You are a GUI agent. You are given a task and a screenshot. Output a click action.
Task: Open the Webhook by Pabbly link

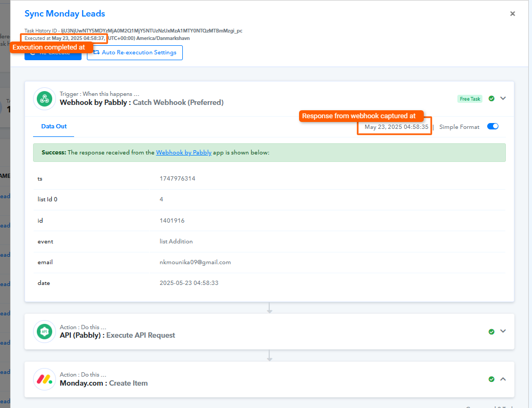pyautogui.click(x=183, y=152)
